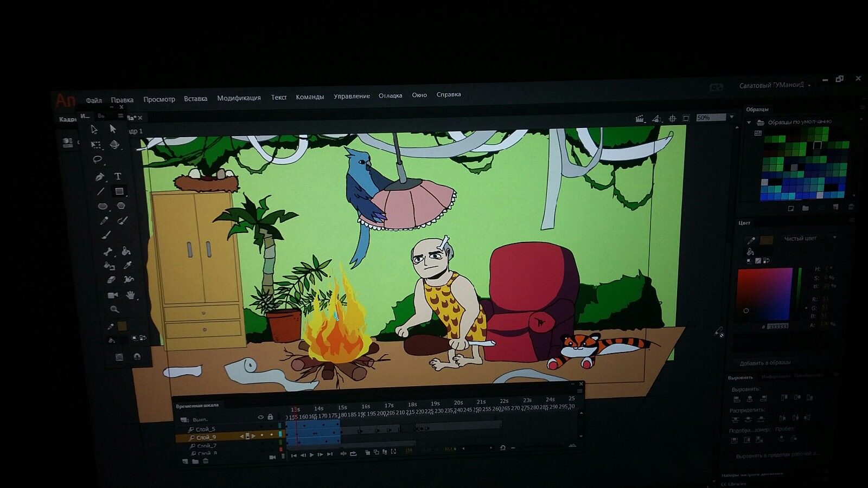
Task: Choose the Pencil tool
Action: (104, 221)
